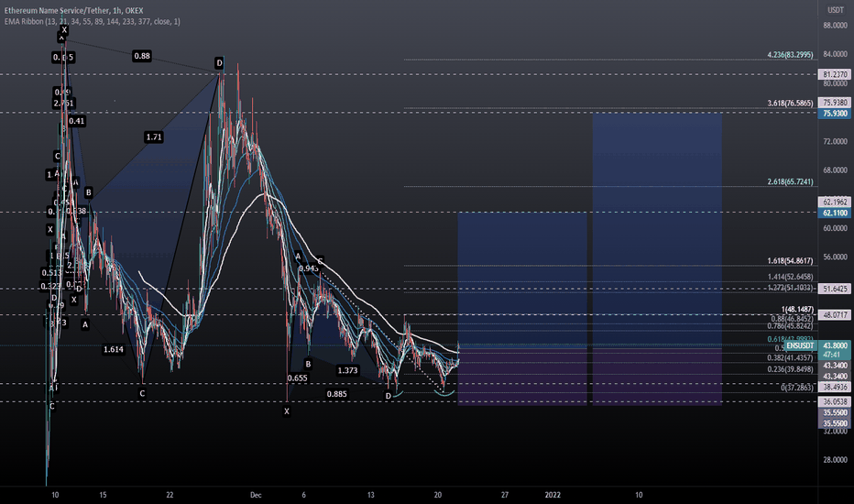Image resolution: width=854 pixels, height=504 pixels.
Task: Click the 22 date on time axis
Action: (170, 495)
